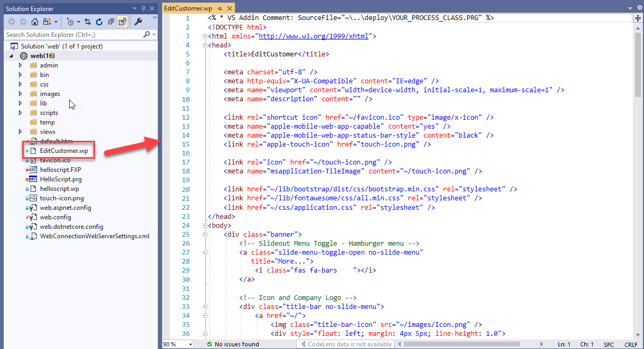Viewport: 644px width, 349px height.
Task: Click the Forward arrow in Solution Explorer toolbar
Action: 23,22
